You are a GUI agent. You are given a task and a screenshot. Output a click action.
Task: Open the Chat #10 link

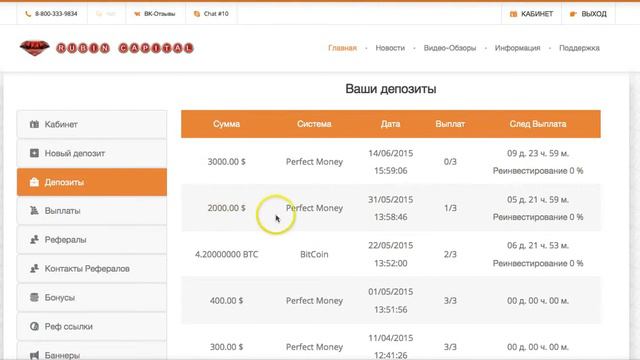(x=216, y=14)
